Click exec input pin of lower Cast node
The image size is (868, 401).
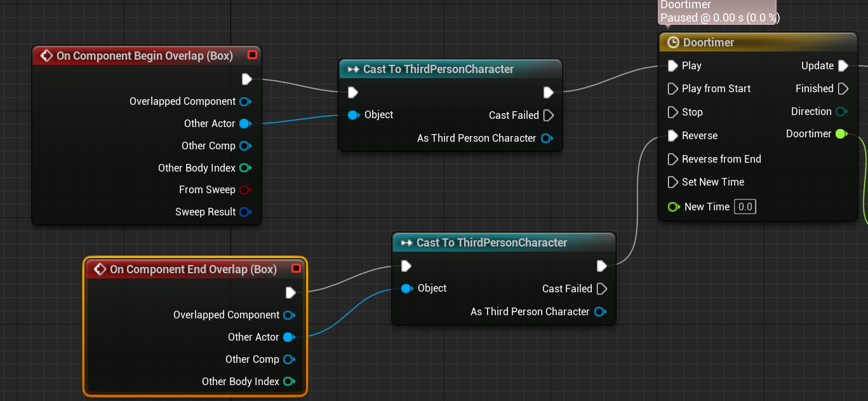click(x=406, y=266)
